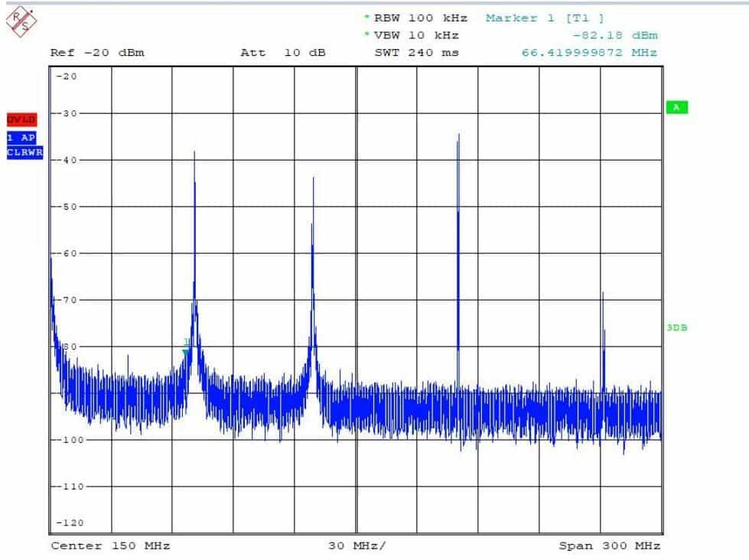Select Marker 1 triangle on the trace

[186, 351]
